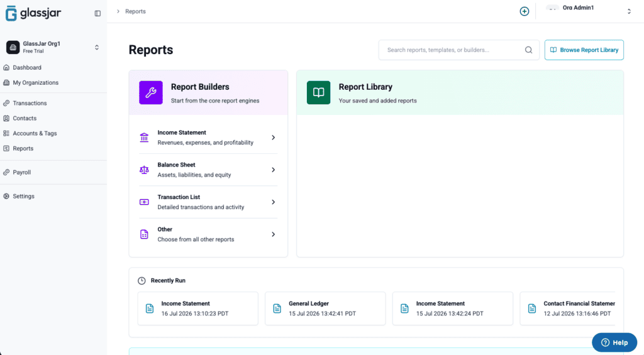Click the Help button

pyautogui.click(x=614, y=342)
